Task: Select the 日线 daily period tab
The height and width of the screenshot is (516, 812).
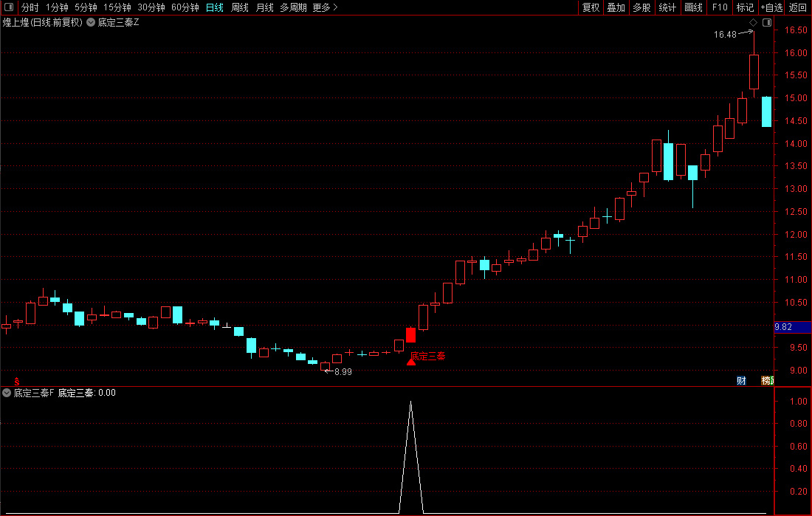Action: pyautogui.click(x=214, y=7)
